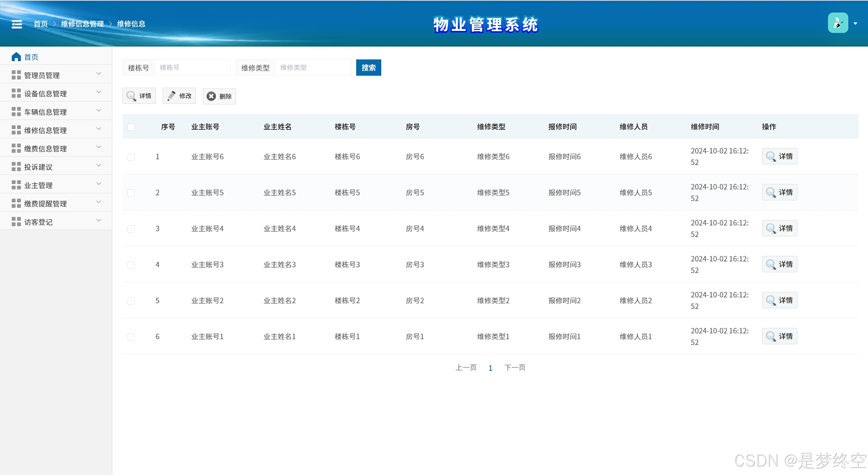Open 详情 for row 业主账号6
Screen dimensions: 868x475
[x=779, y=157]
